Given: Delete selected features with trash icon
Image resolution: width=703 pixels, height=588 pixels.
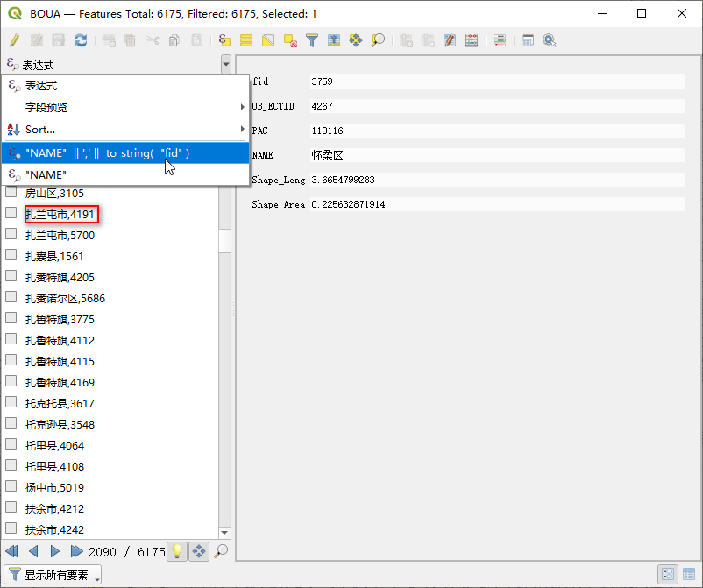Looking at the screenshot, I should [x=130, y=40].
